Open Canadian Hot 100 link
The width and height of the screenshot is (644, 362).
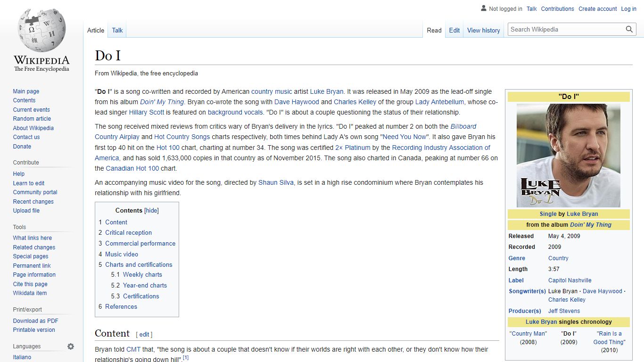pos(132,168)
